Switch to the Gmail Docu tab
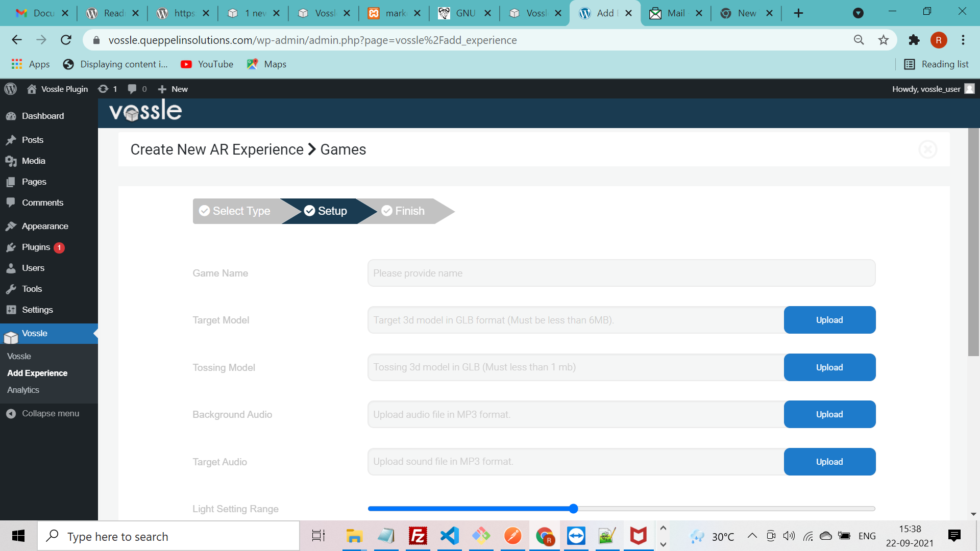This screenshot has height=551, width=980. click(41, 13)
